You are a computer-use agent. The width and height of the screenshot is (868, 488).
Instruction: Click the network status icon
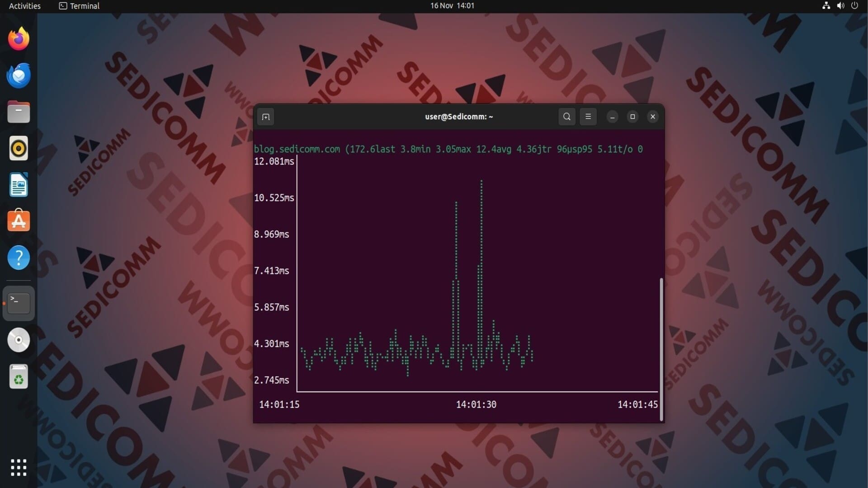pyautogui.click(x=826, y=6)
